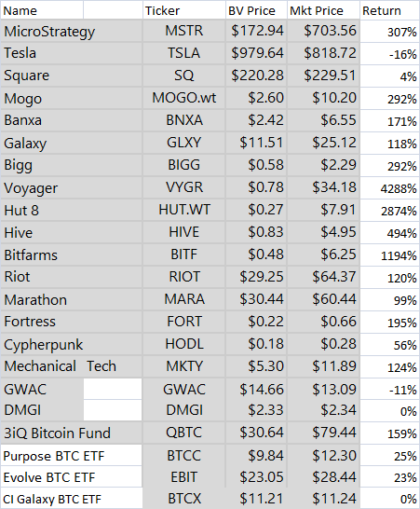The width and height of the screenshot is (420, 509).
Task: Select the Name column header cell
Action: click(x=42, y=10)
